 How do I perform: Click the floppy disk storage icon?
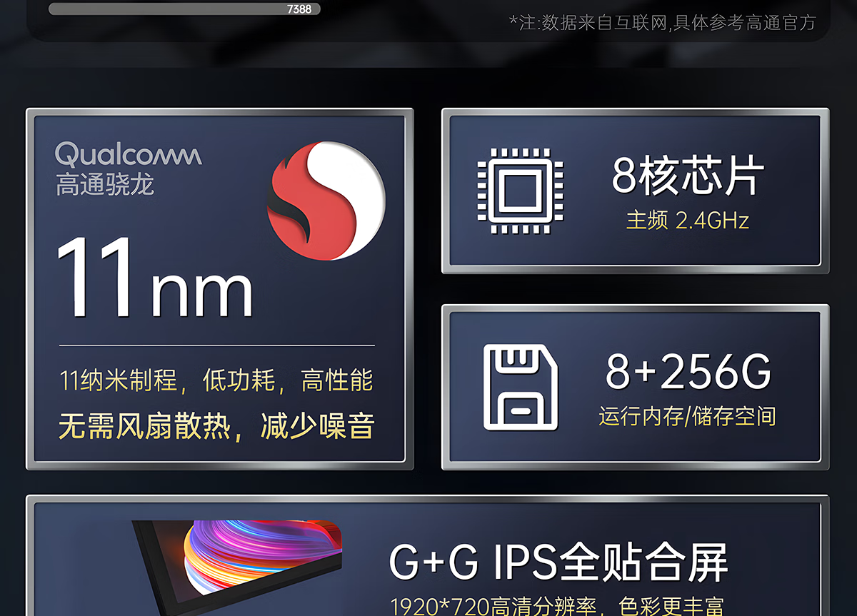(x=520, y=387)
